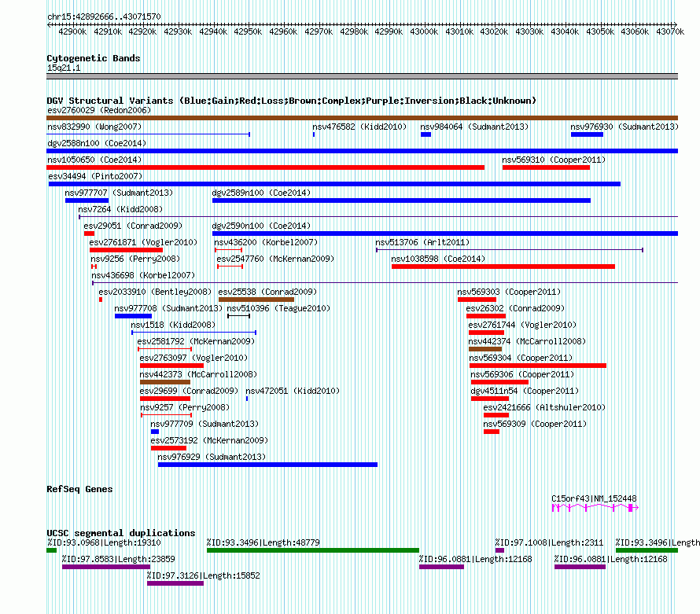Click the 15q21.1 cytogenetic band label
This screenshot has height=614, width=700.
(64, 68)
